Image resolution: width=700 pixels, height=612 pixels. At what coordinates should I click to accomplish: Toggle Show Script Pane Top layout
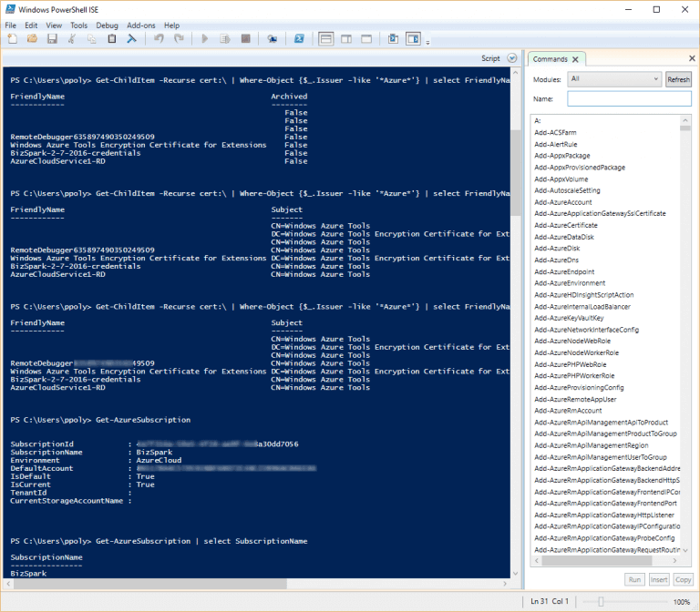tap(326, 39)
